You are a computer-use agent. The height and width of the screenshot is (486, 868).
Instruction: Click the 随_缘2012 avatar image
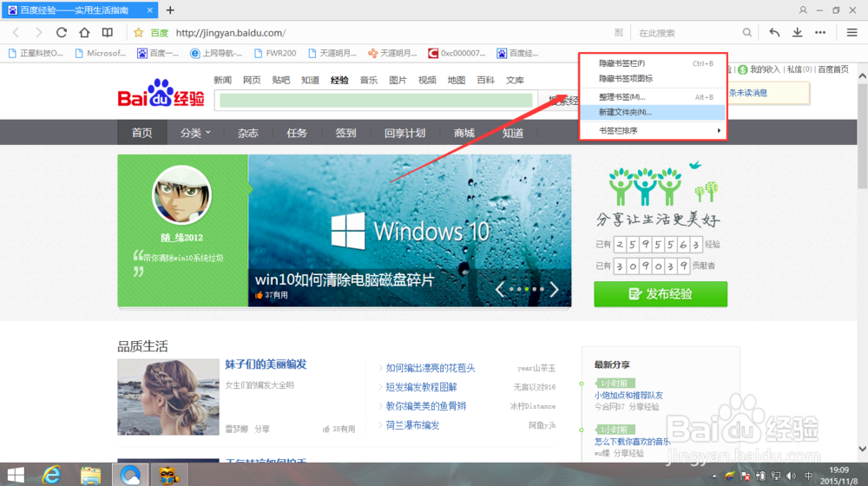point(181,195)
